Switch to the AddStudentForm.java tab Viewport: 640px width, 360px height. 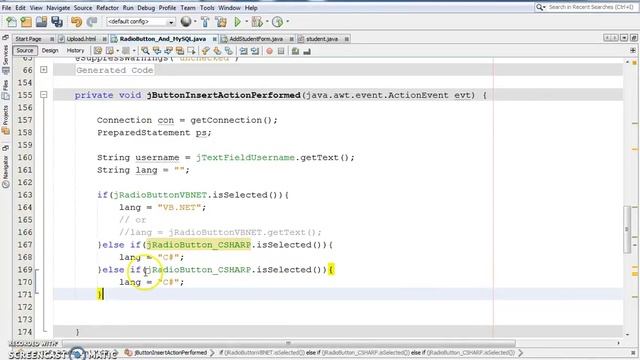pyautogui.click(x=256, y=39)
